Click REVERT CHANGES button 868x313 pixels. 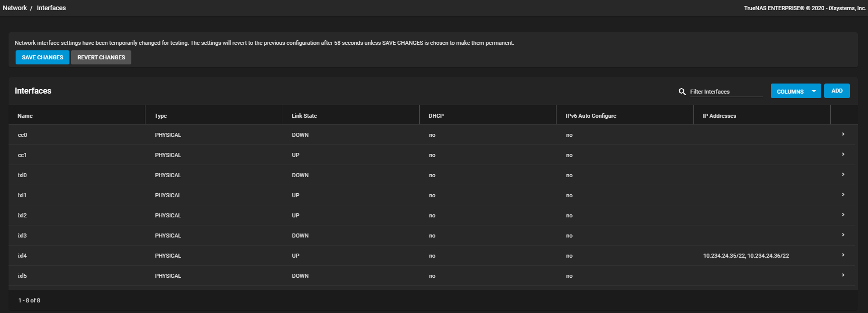[101, 57]
